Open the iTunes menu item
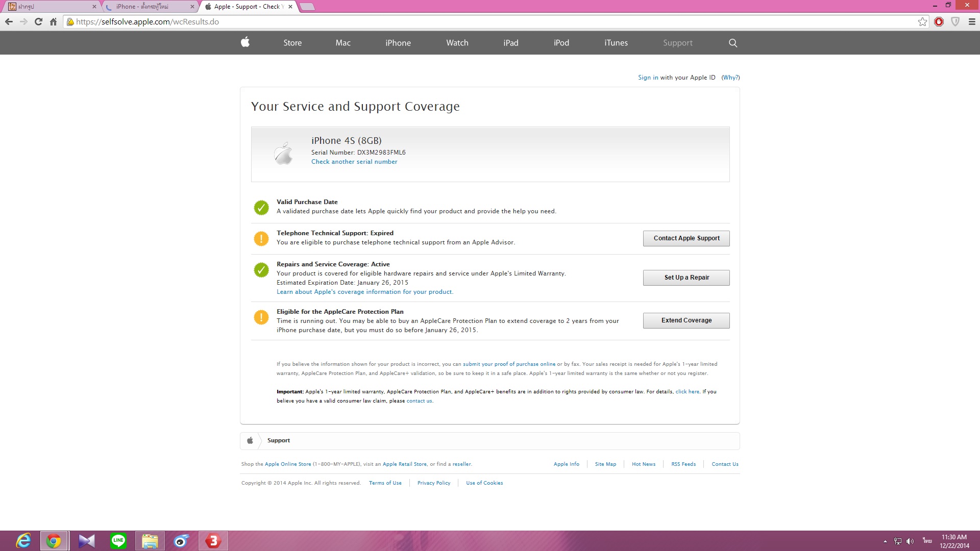Viewport: 980px width, 551px height. [x=616, y=43]
